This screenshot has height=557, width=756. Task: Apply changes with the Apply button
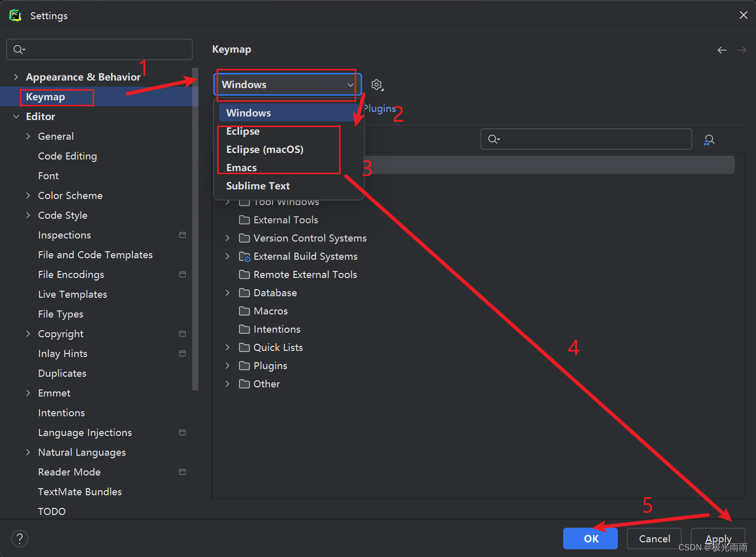click(x=718, y=538)
